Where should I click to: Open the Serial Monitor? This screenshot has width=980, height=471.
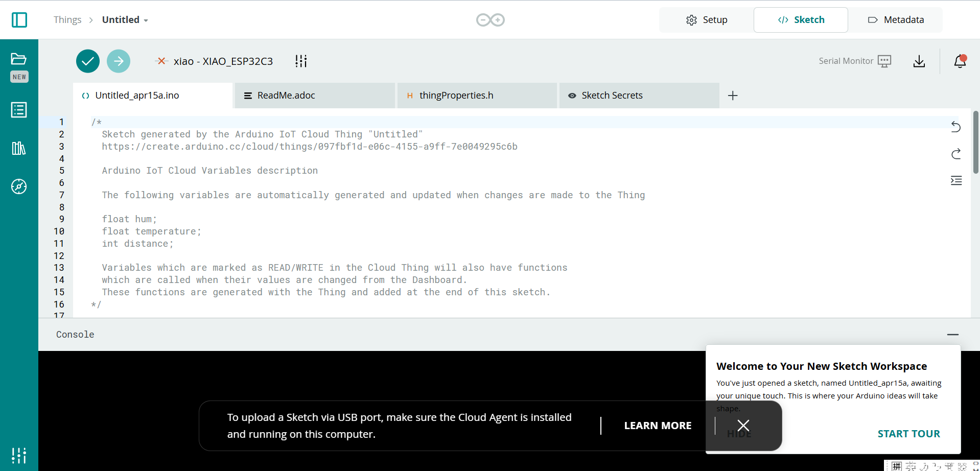pos(855,61)
